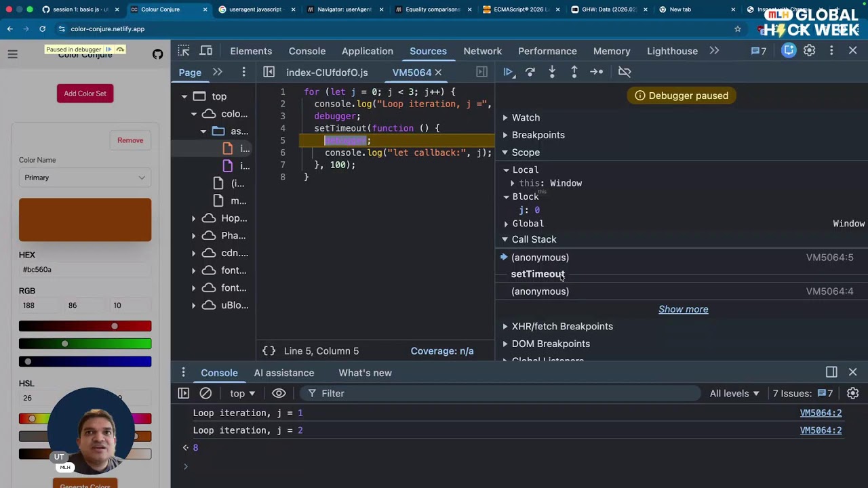Screen dimensions: 868x488
Task: Step over next function call
Action: [530, 72]
